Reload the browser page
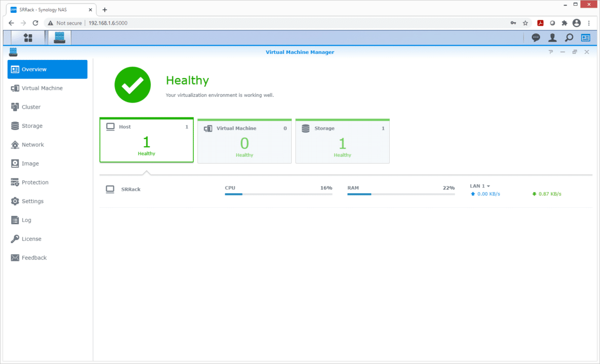The image size is (600, 364). (35, 23)
